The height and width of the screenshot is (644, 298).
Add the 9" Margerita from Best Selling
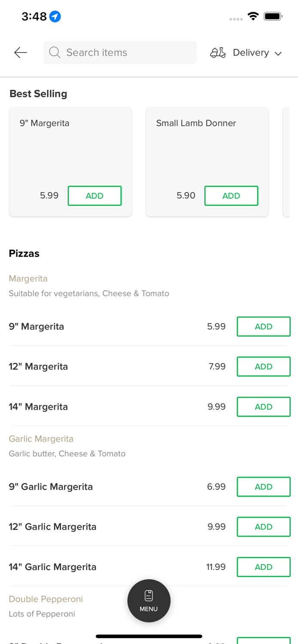tap(95, 196)
